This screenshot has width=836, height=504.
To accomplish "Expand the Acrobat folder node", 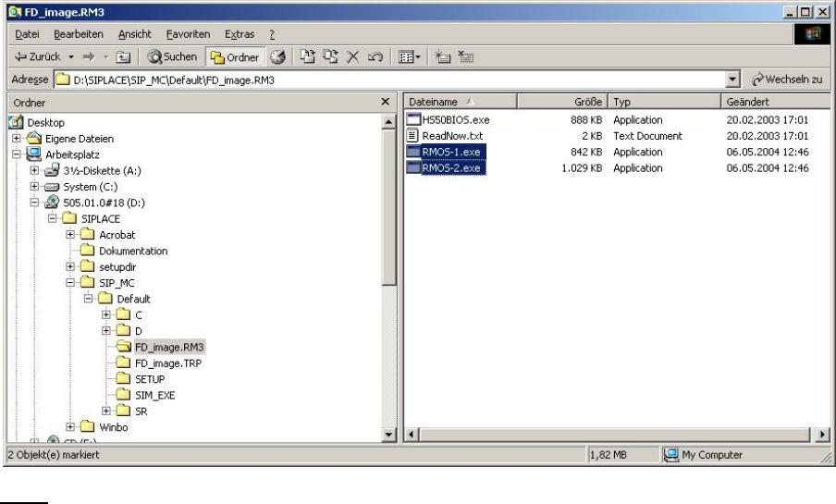I will click(71, 235).
